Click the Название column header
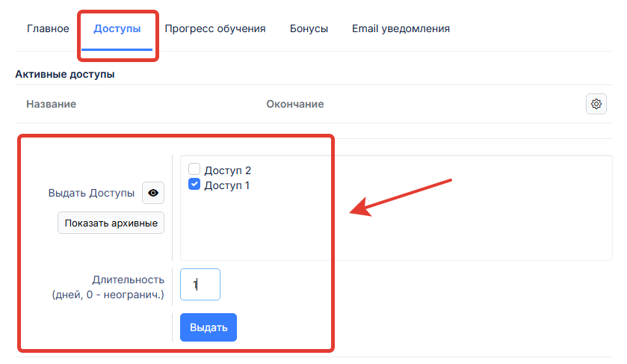Image resolution: width=627 pixels, height=364 pixels. coord(51,104)
